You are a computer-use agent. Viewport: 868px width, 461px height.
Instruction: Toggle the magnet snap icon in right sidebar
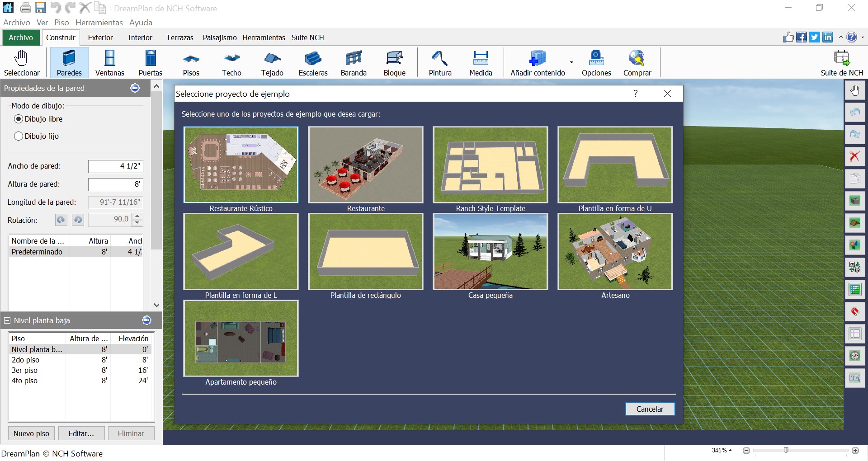855,312
